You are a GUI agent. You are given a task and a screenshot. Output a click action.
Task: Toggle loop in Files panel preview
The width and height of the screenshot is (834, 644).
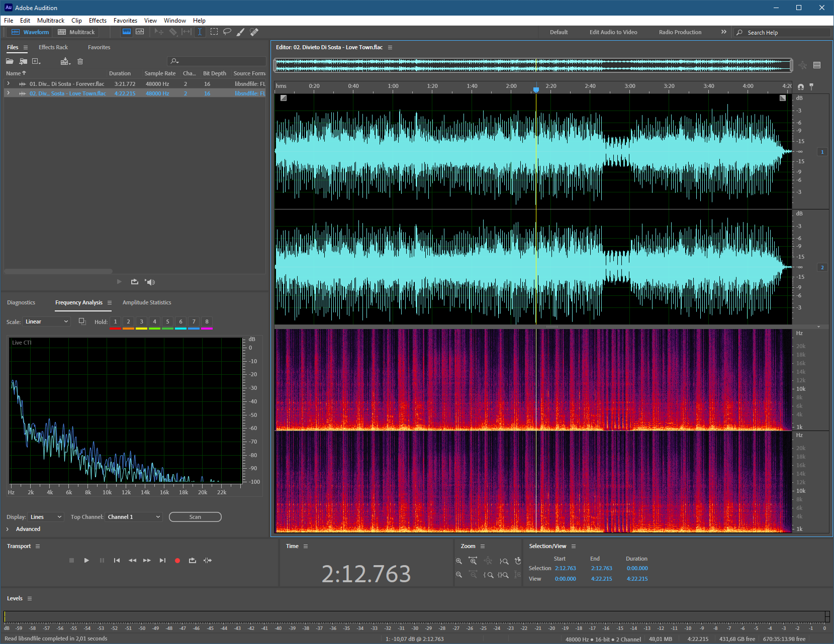pos(135,282)
